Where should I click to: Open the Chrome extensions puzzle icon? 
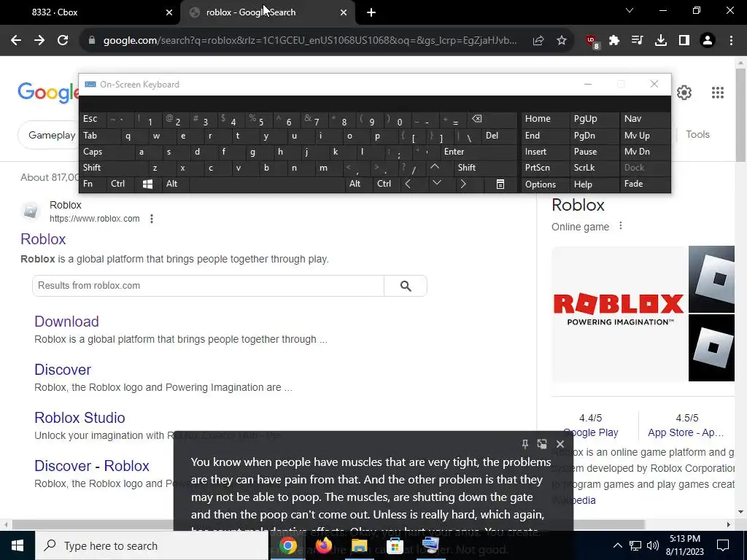coord(614,41)
